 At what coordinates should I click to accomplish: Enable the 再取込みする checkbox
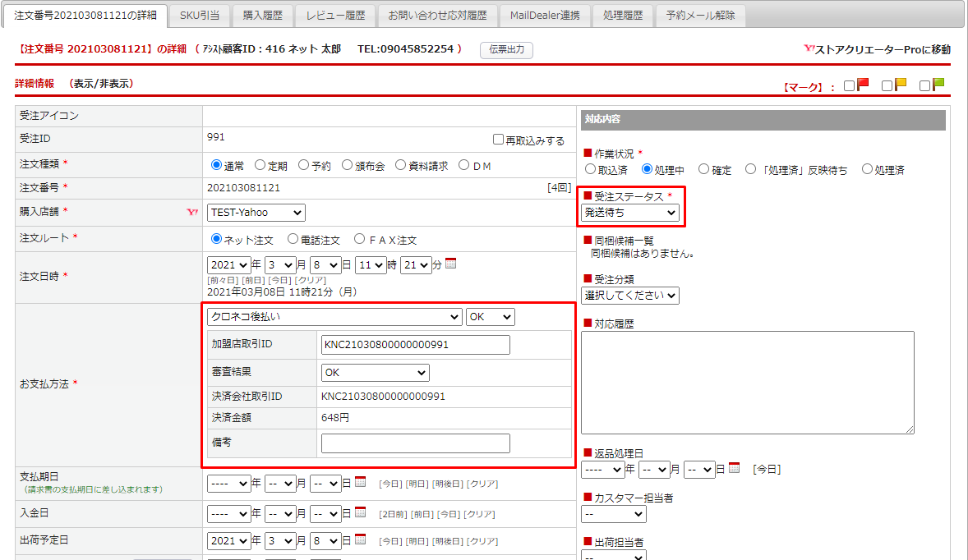pos(498,140)
